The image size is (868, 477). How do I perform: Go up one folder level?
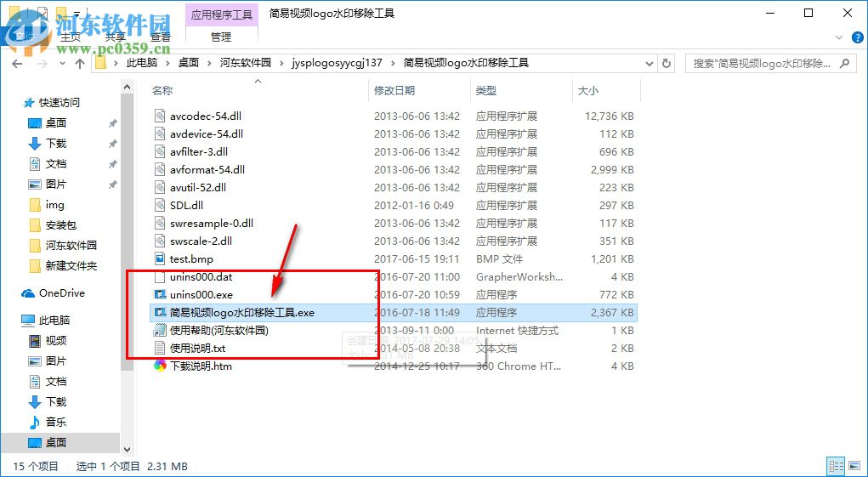click(x=80, y=63)
